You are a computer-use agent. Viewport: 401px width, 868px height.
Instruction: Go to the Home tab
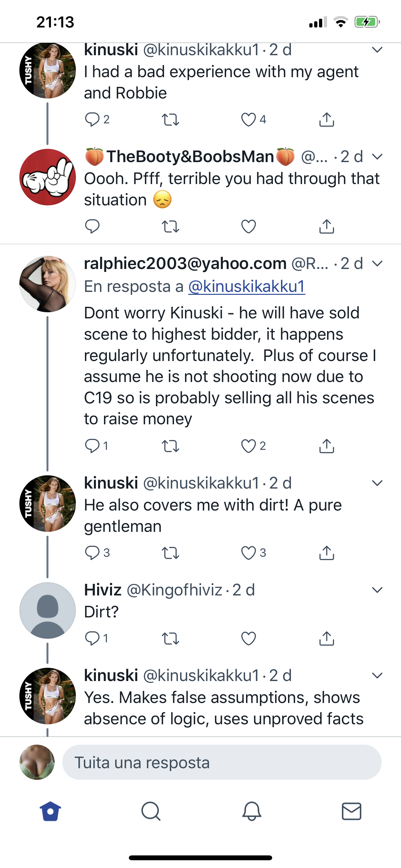[50, 811]
